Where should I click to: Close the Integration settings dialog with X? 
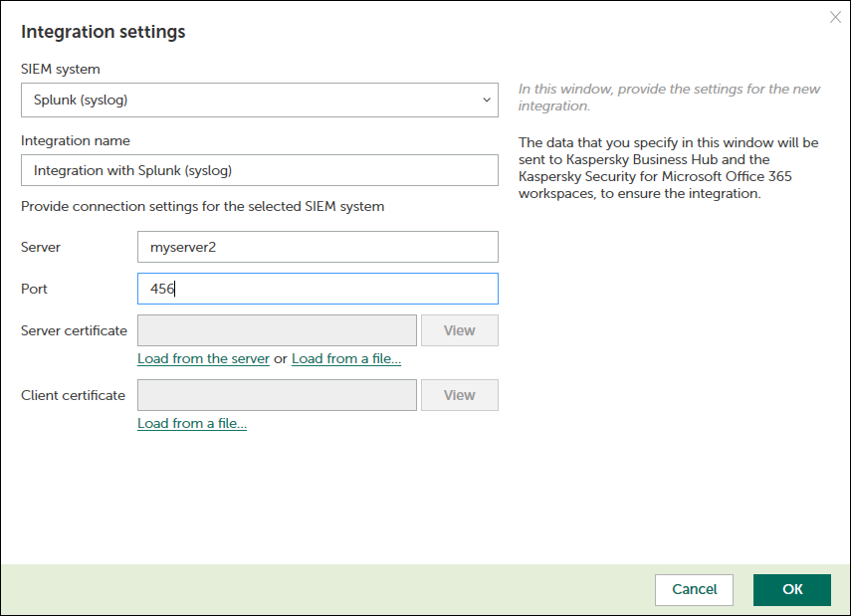click(x=835, y=17)
